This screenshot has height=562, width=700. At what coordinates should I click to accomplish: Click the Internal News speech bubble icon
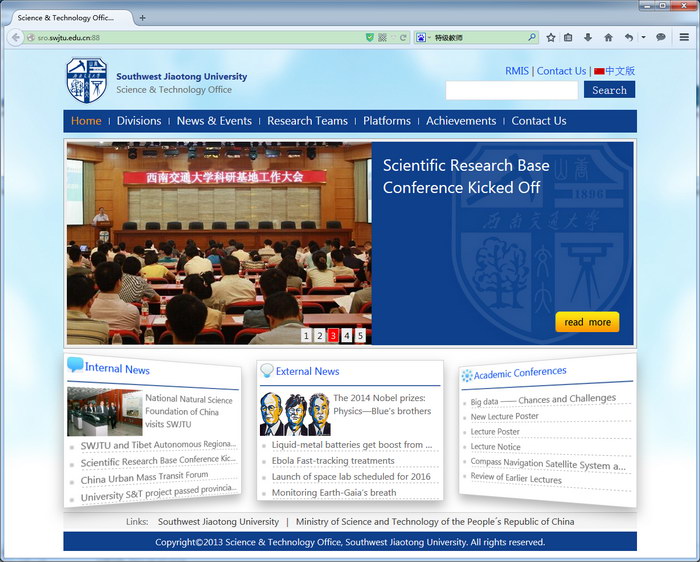(75, 365)
